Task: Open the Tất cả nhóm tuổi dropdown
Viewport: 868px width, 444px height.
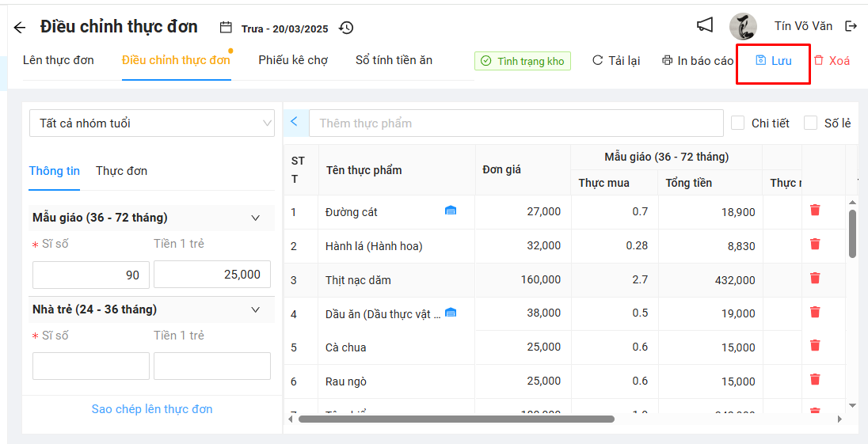Action: tap(152, 123)
